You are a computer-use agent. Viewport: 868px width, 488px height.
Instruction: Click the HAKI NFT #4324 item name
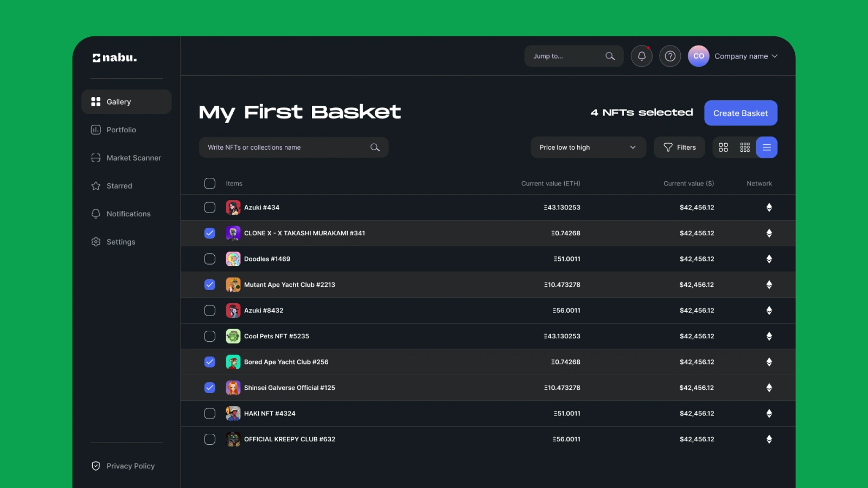pos(270,414)
